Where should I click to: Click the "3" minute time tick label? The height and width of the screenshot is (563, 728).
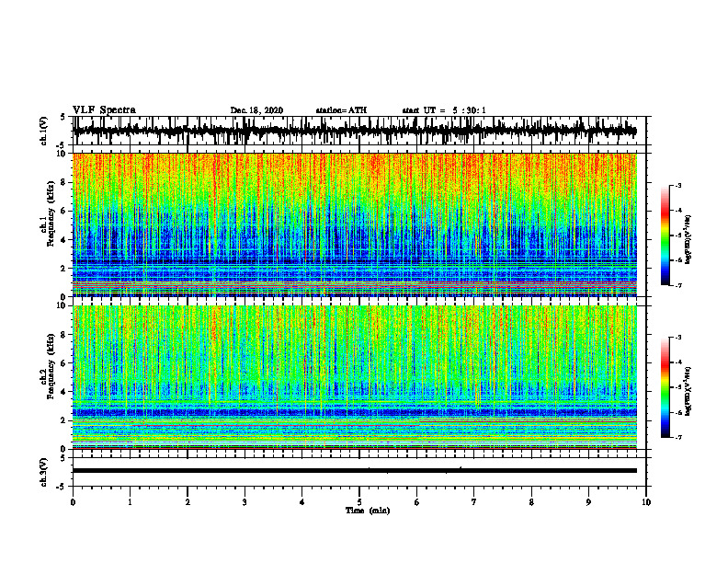[x=245, y=502]
